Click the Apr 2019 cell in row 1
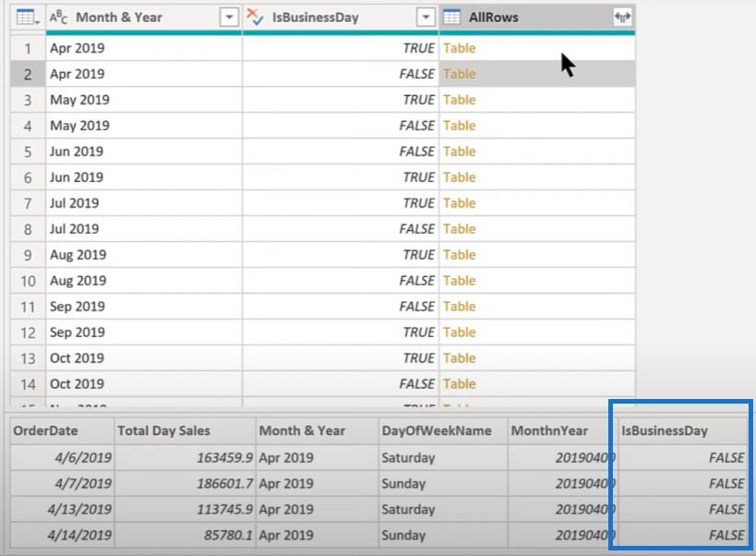 coord(144,48)
